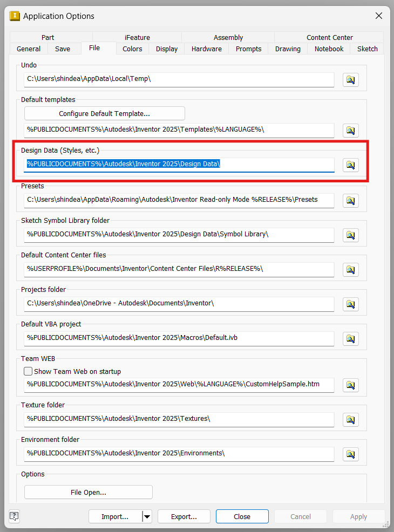Browse for the Default templates folder

[x=350, y=130]
